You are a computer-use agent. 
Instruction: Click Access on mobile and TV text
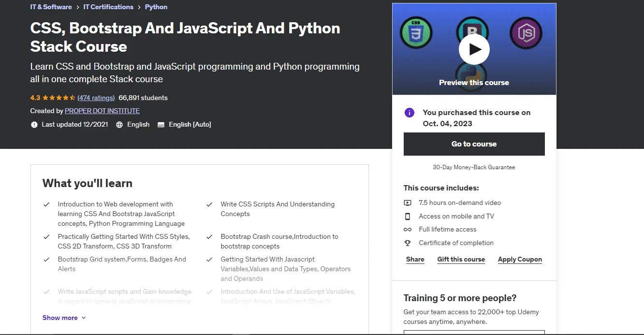(456, 216)
